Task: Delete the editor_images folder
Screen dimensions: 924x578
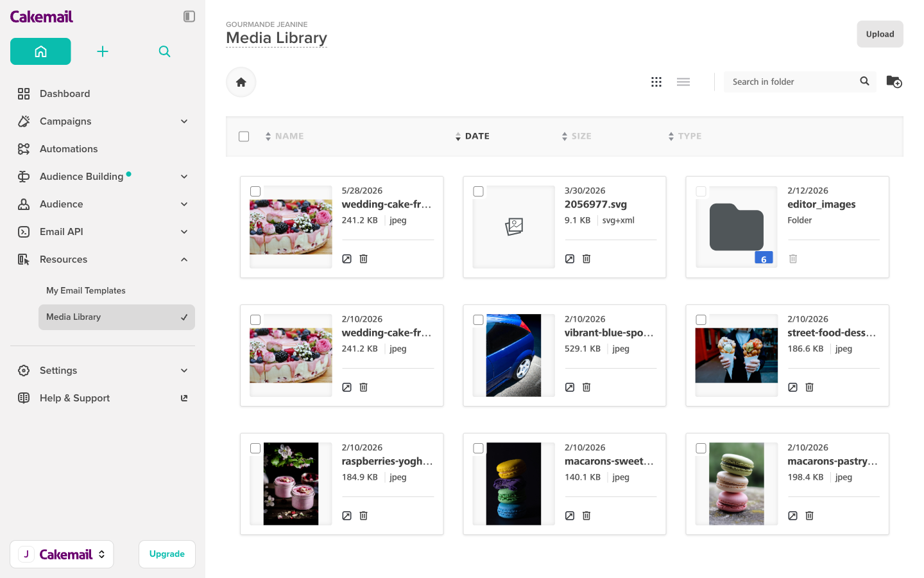Action: coord(793,259)
